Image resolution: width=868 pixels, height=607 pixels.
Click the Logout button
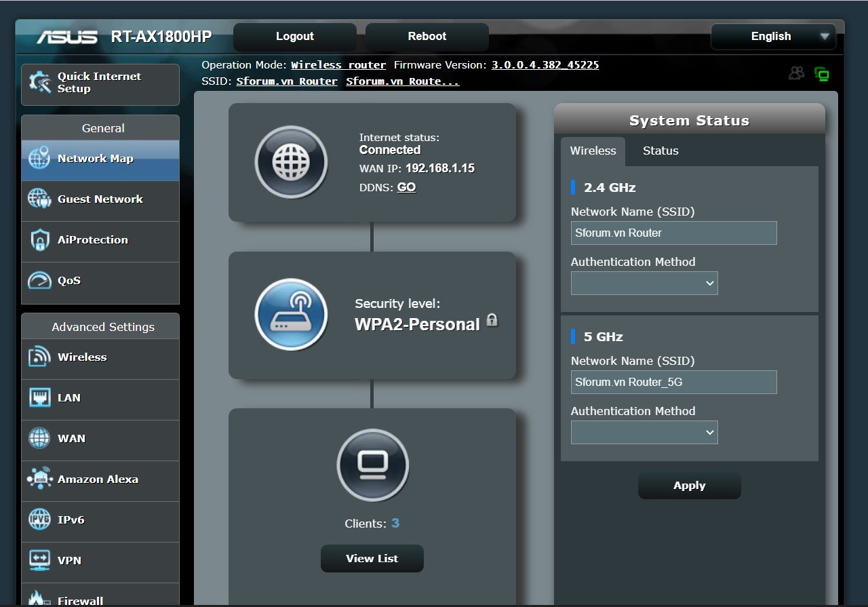coord(295,37)
